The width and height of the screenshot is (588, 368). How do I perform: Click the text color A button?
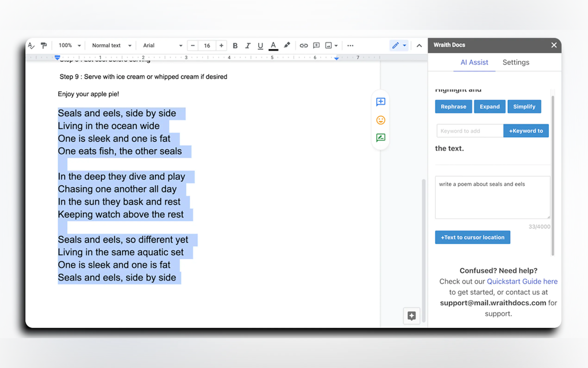(273, 45)
